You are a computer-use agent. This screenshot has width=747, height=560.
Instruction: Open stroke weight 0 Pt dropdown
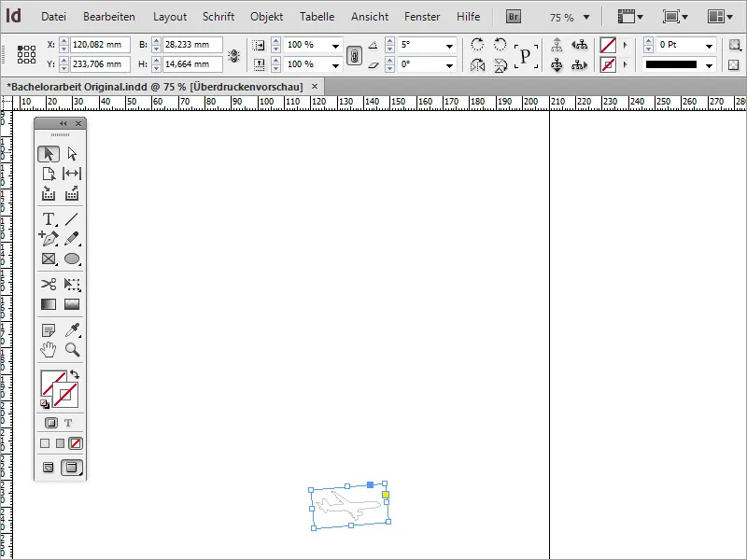[709, 46]
